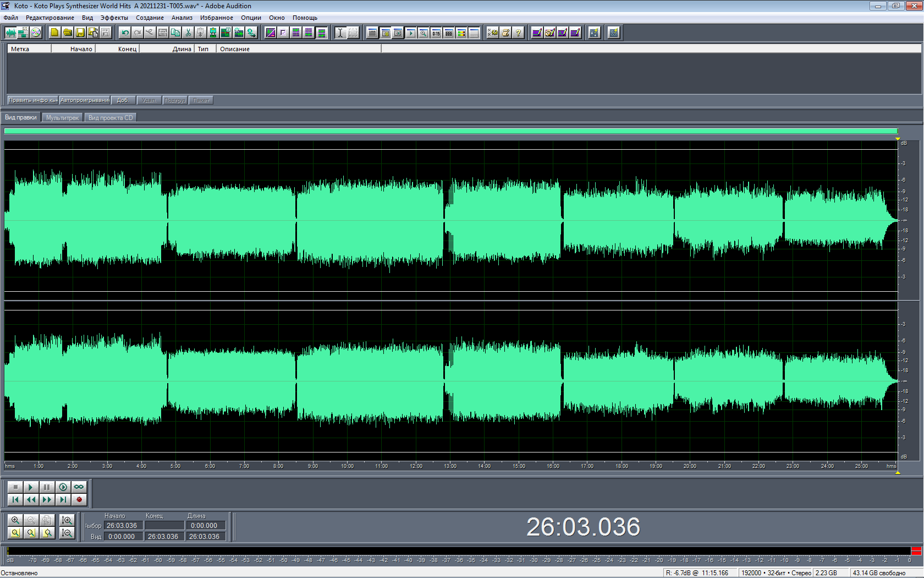Fast forward with double-right arrow button

tap(47, 499)
